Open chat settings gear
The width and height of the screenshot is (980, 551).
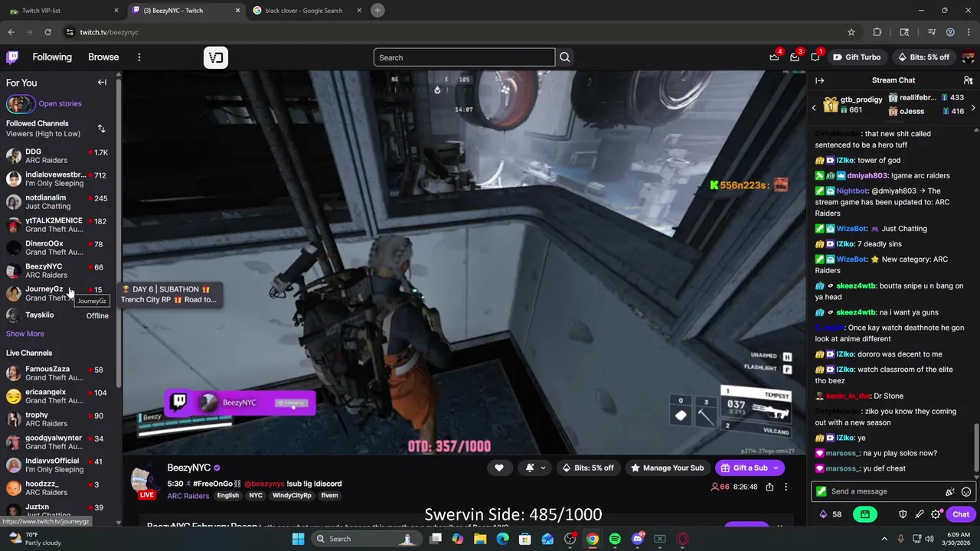pos(936,514)
